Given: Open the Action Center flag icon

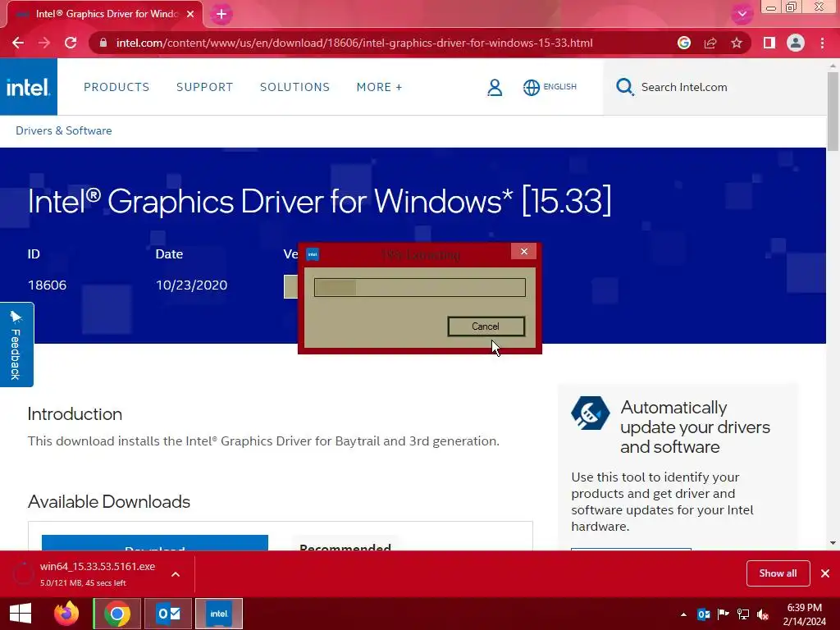Looking at the screenshot, I should pos(724,614).
